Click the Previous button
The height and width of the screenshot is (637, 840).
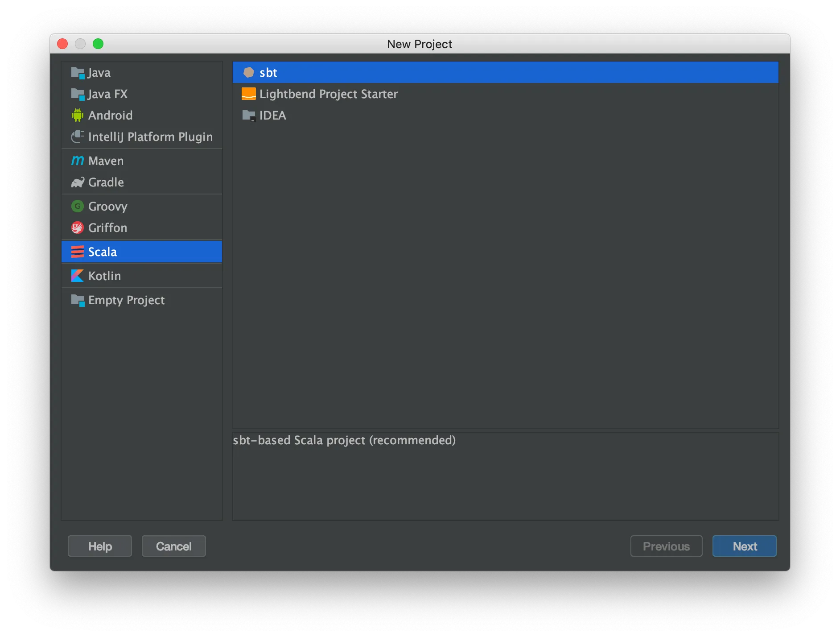pos(666,546)
